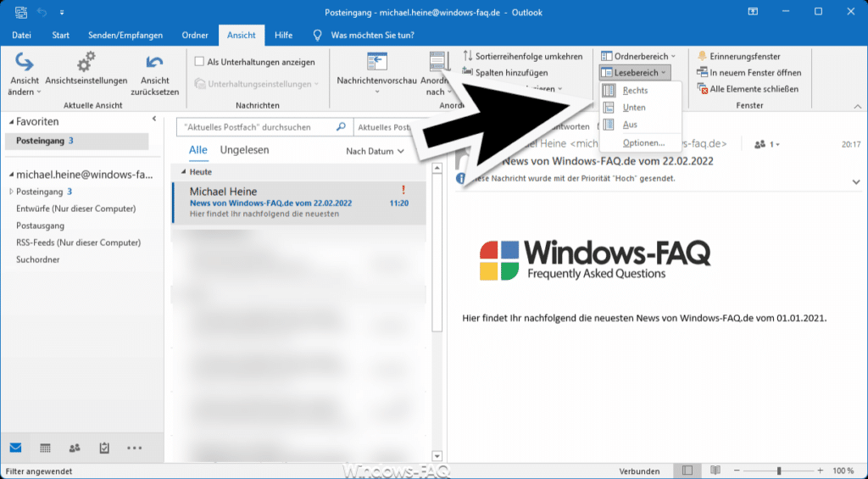Open the Lesebereich dropdown
Image resolution: width=868 pixels, height=479 pixels.
point(635,73)
